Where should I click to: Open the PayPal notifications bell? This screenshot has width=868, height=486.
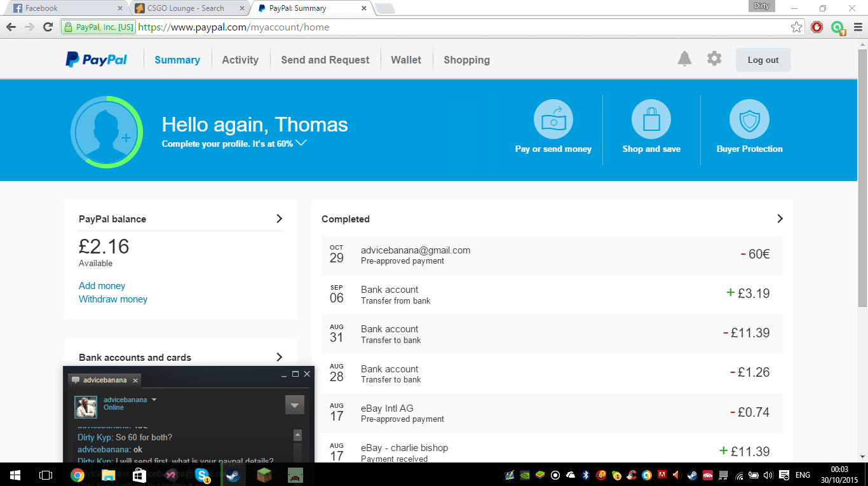click(684, 59)
